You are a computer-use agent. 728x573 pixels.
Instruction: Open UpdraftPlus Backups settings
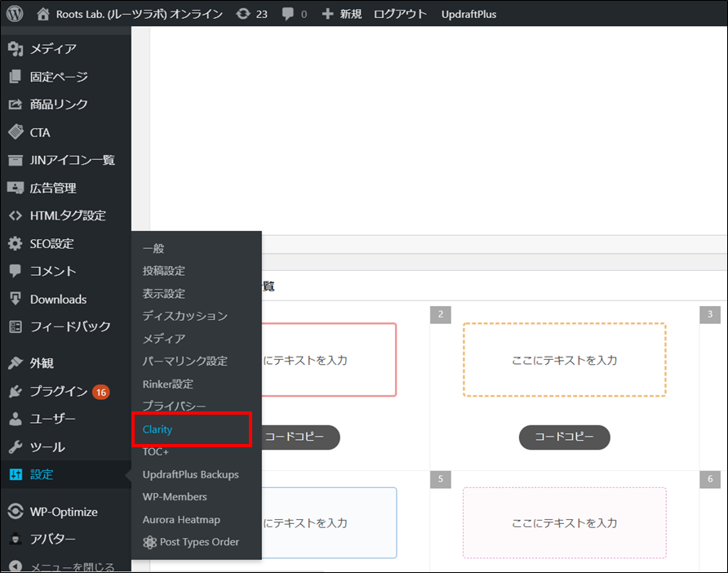tap(190, 474)
